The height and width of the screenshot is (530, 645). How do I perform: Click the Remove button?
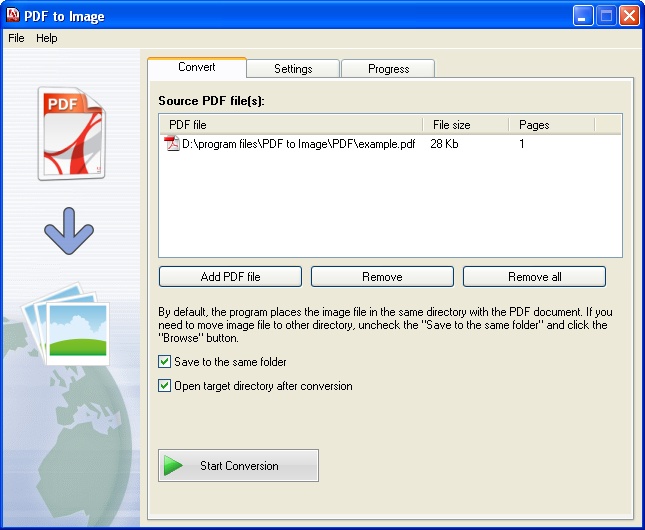pos(382,277)
